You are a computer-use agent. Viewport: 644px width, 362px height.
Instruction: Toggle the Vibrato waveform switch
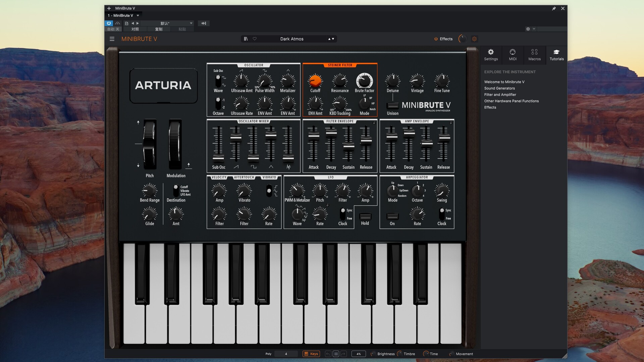tap(269, 191)
